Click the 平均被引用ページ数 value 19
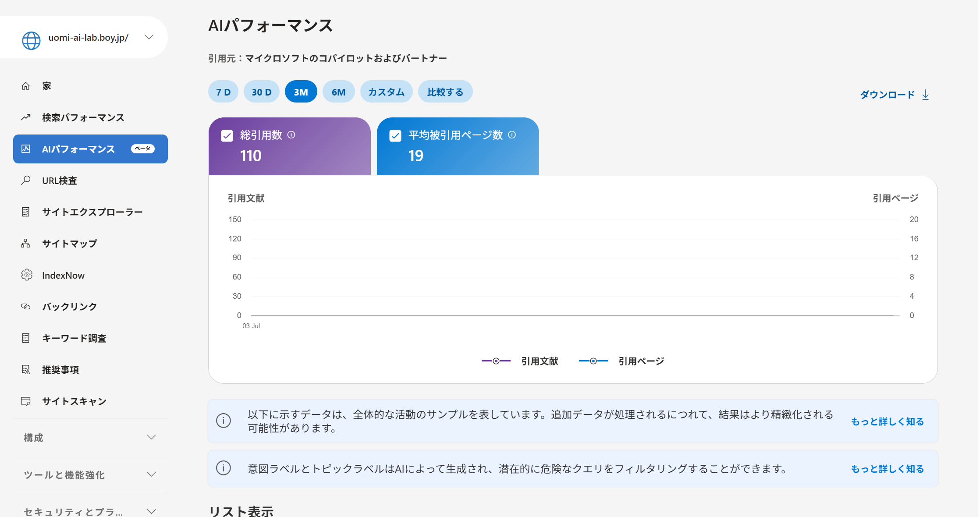980x517 pixels. 416,156
